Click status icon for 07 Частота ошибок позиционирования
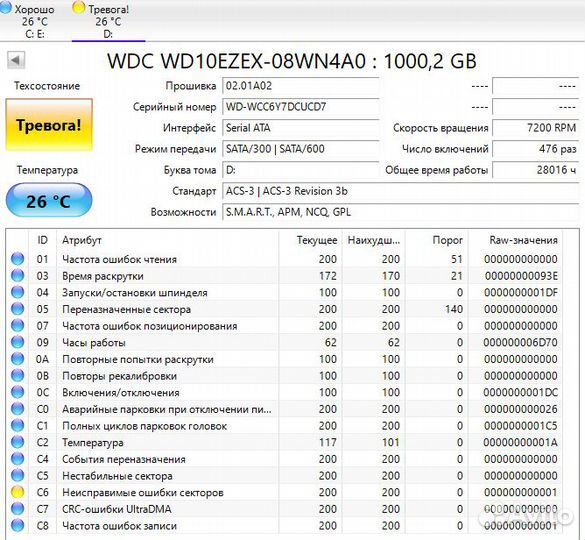585x540 pixels. [18, 325]
